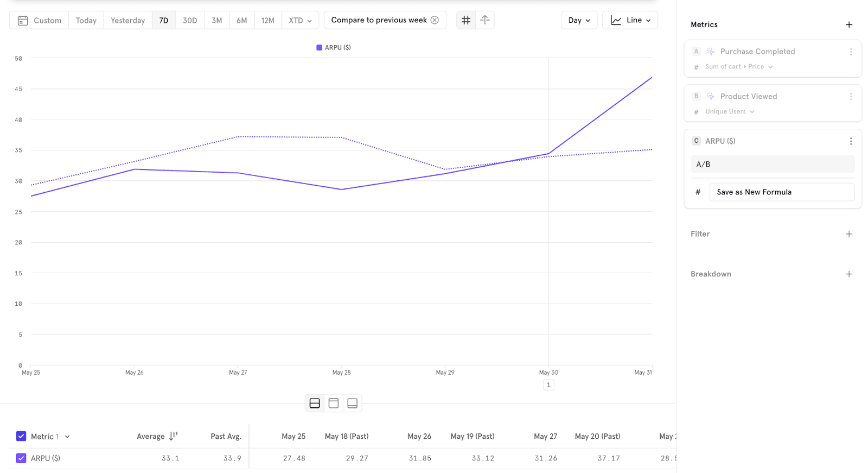Click the A/B formula input field
Screen dimensions: 868x473
tap(773, 164)
